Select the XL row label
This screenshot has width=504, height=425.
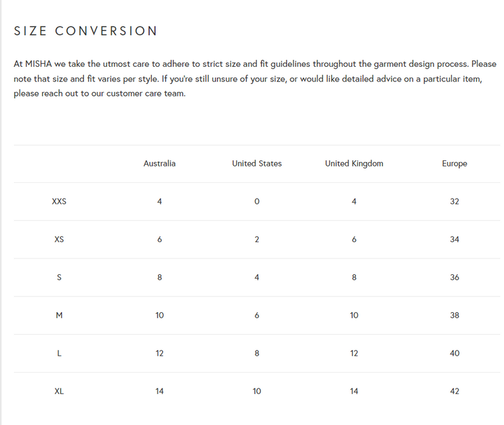click(x=59, y=391)
